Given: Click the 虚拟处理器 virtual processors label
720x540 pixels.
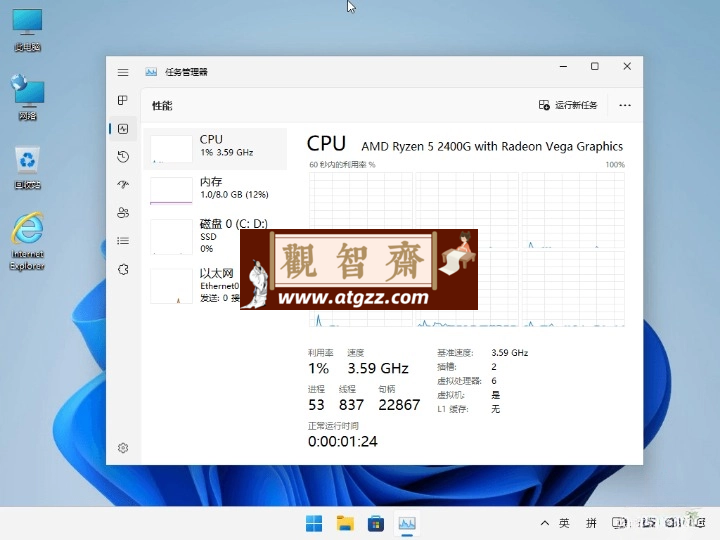Looking at the screenshot, I should pos(459,381).
